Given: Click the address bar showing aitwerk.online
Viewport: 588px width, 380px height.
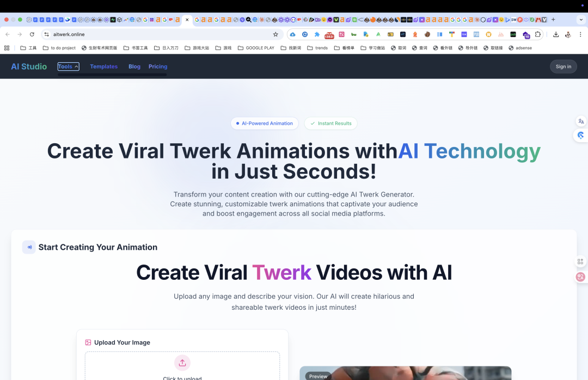Looking at the screenshot, I should pyautogui.click(x=161, y=34).
